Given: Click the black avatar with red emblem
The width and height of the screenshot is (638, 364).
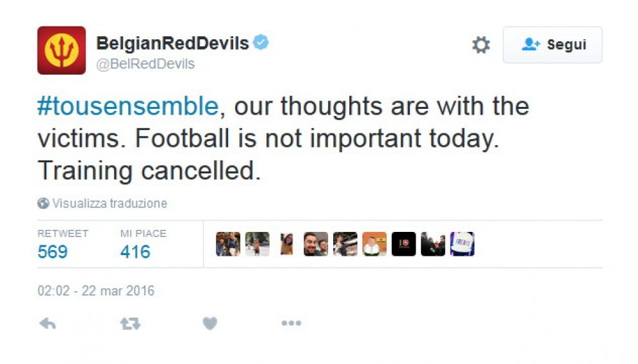Looking at the screenshot, I should coord(403,244).
